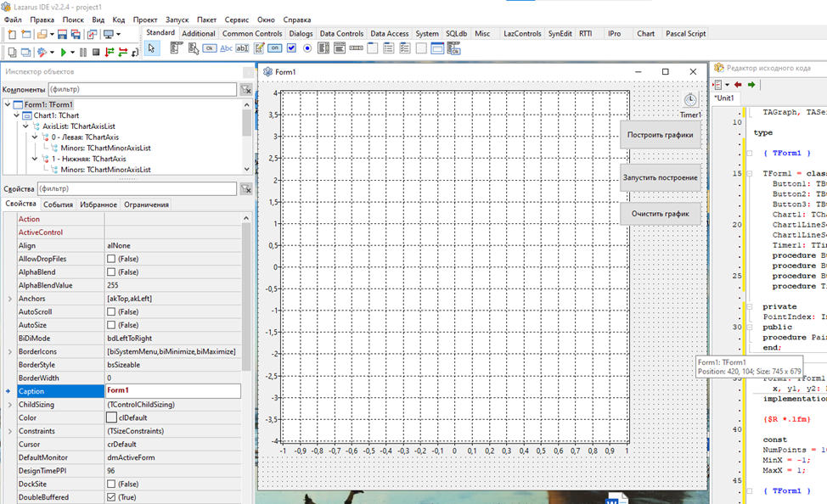Toggle the AllowDropFiles checkbox
This screenshot has width=827, height=504.
[x=110, y=259]
